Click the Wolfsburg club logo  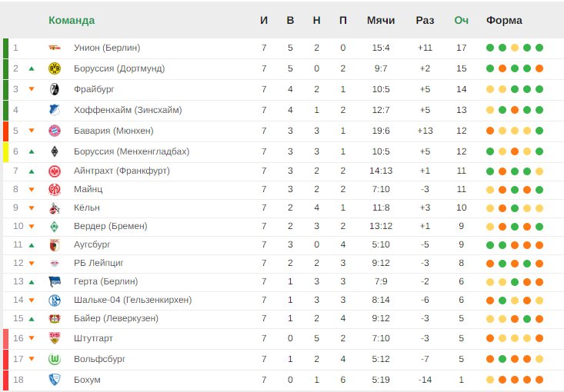click(x=54, y=359)
